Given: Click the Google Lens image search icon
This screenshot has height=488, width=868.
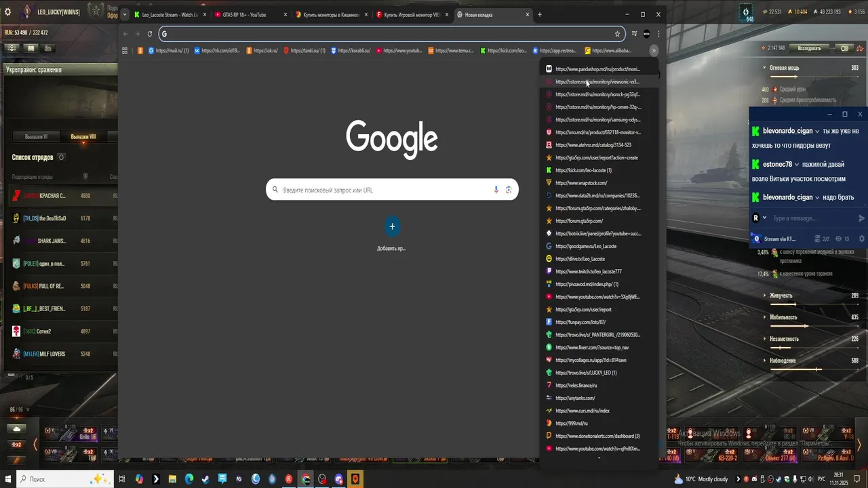Looking at the screenshot, I should click(x=509, y=190).
